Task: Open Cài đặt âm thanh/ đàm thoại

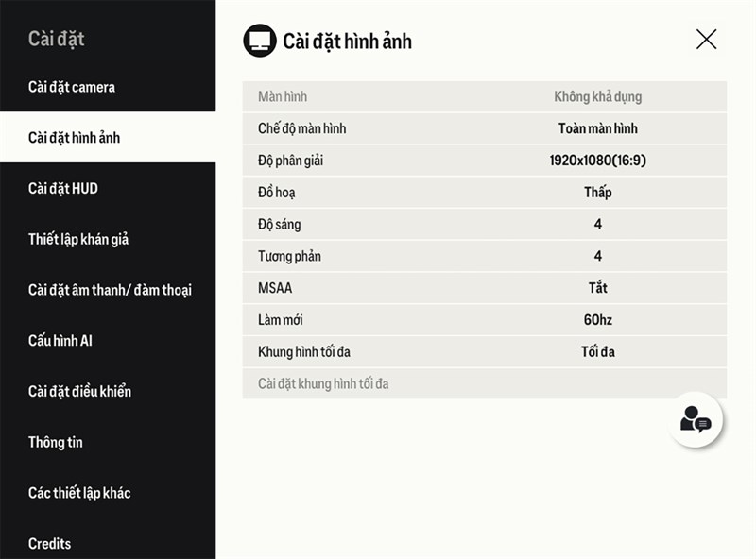Action: tap(108, 290)
